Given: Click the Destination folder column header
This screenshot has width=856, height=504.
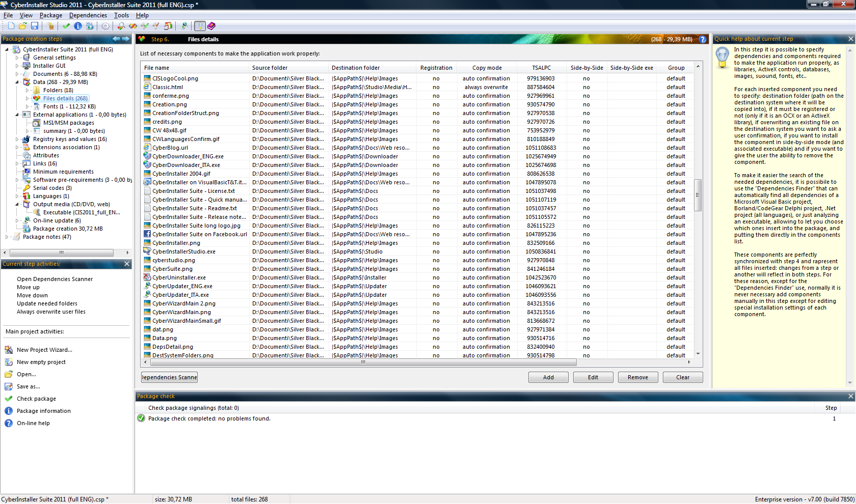Looking at the screenshot, I should (372, 68).
